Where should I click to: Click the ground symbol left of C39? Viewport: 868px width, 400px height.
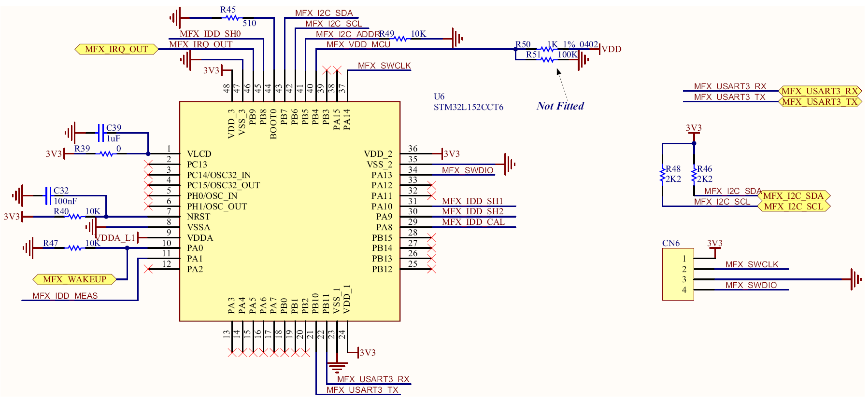[71, 133]
